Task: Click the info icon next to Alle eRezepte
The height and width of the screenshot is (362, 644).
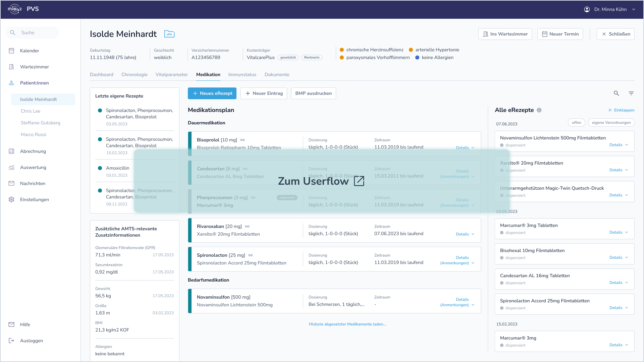Action: point(539,110)
